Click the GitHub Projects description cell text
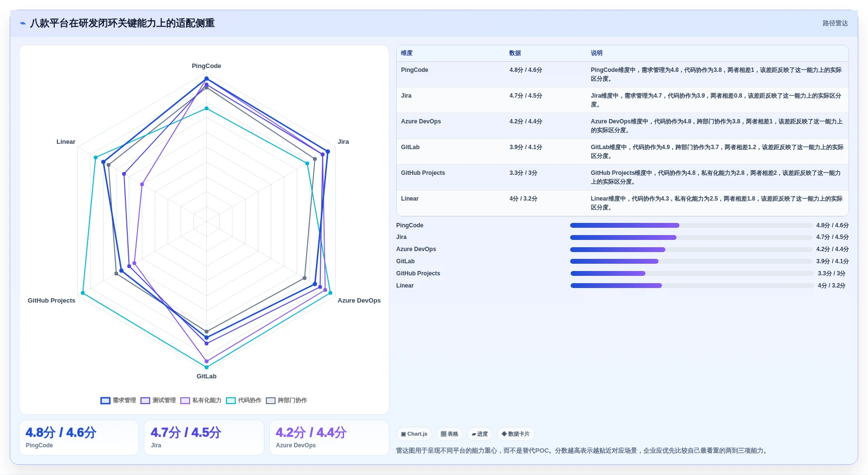This screenshot has height=475, width=868. click(716, 177)
